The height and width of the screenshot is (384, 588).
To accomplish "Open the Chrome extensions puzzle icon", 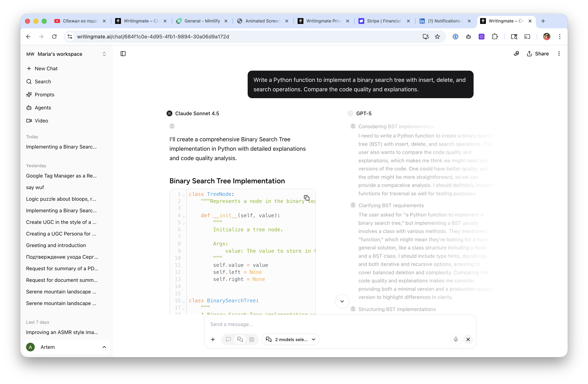I will tap(494, 37).
